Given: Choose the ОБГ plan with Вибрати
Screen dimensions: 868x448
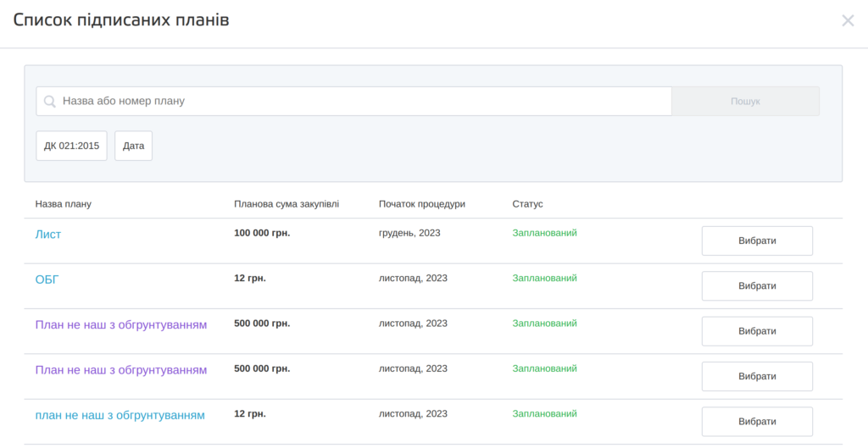Looking at the screenshot, I should 757,286.
